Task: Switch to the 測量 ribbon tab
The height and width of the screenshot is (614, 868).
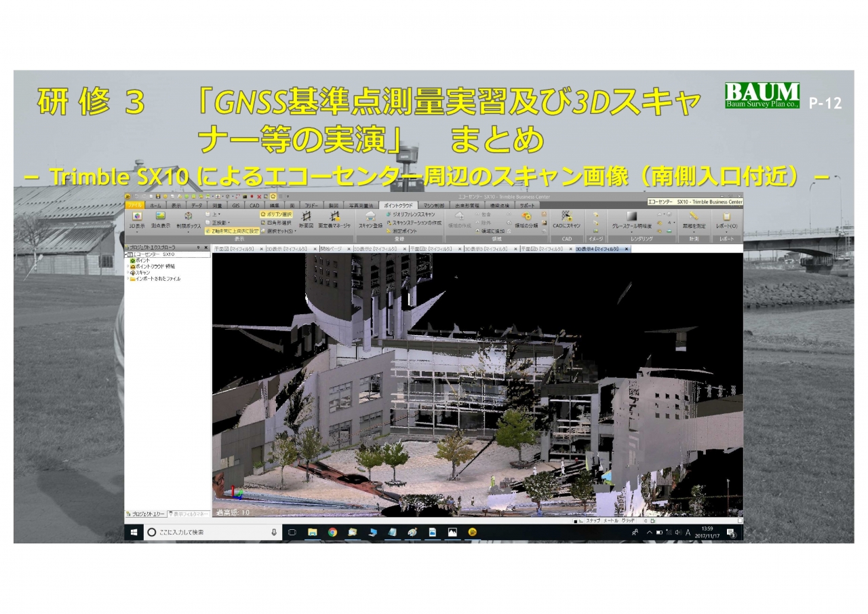Action: click(x=217, y=204)
